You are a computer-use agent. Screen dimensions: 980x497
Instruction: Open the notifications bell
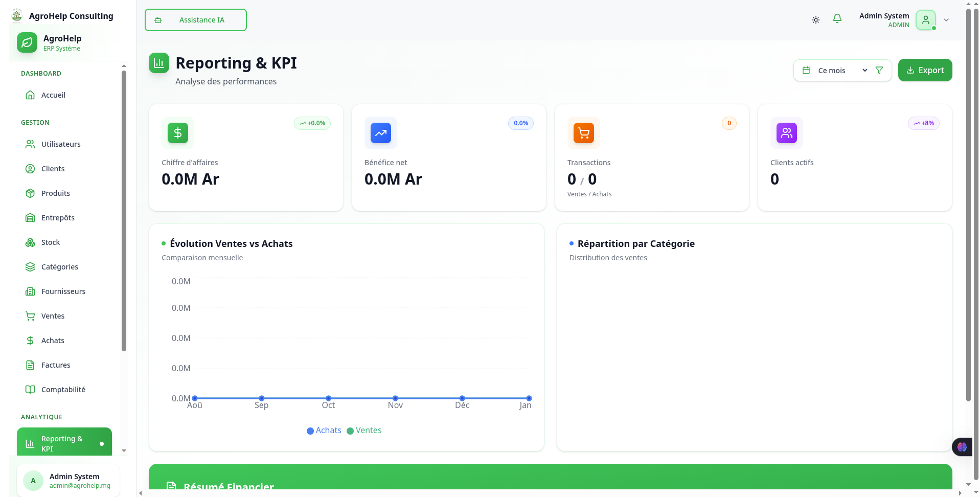click(837, 18)
